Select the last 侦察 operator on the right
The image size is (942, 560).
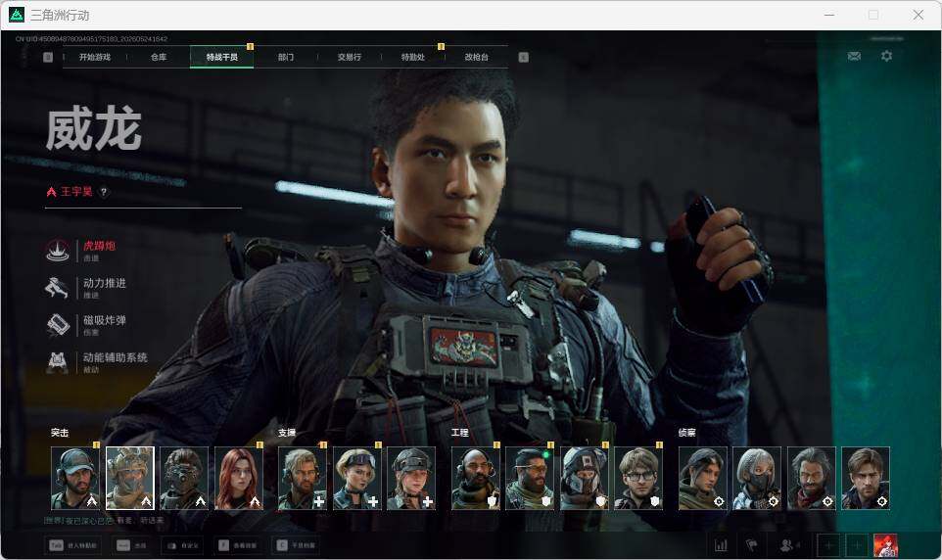click(x=866, y=479)
